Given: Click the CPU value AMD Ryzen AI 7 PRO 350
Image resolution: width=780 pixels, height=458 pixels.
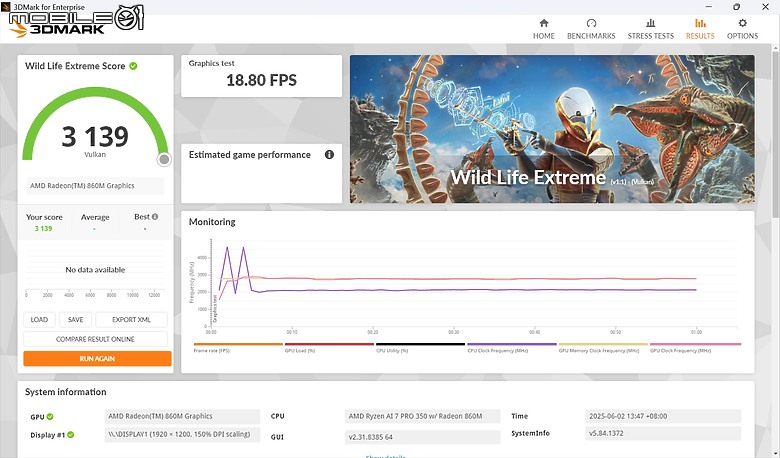Looking at the screenshot, I should tap(422, 416).
